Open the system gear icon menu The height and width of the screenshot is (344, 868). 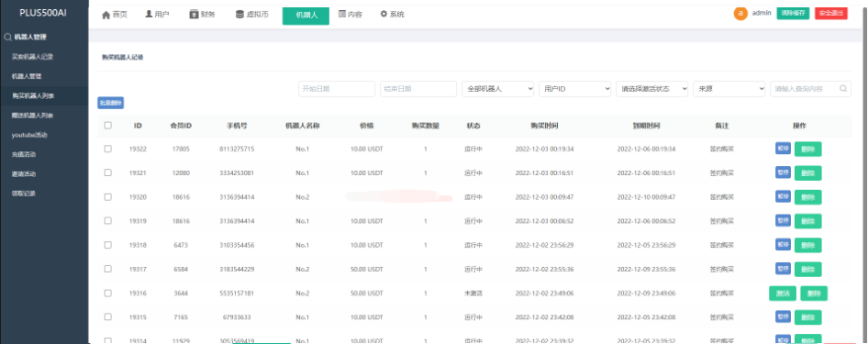384,14
